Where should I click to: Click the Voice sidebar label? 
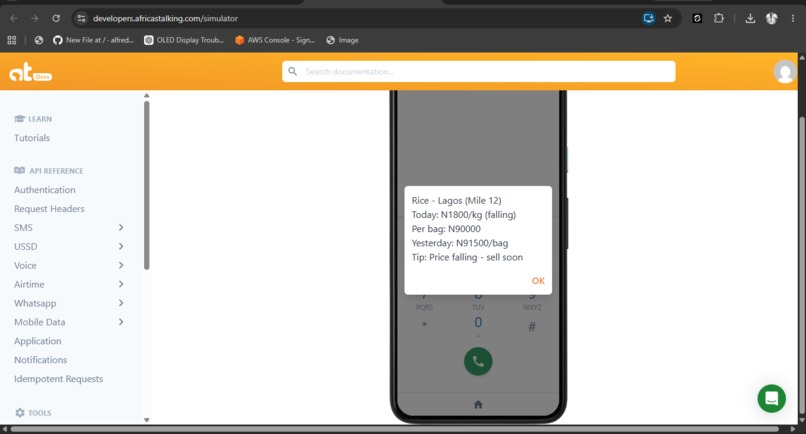click(25, 265)
